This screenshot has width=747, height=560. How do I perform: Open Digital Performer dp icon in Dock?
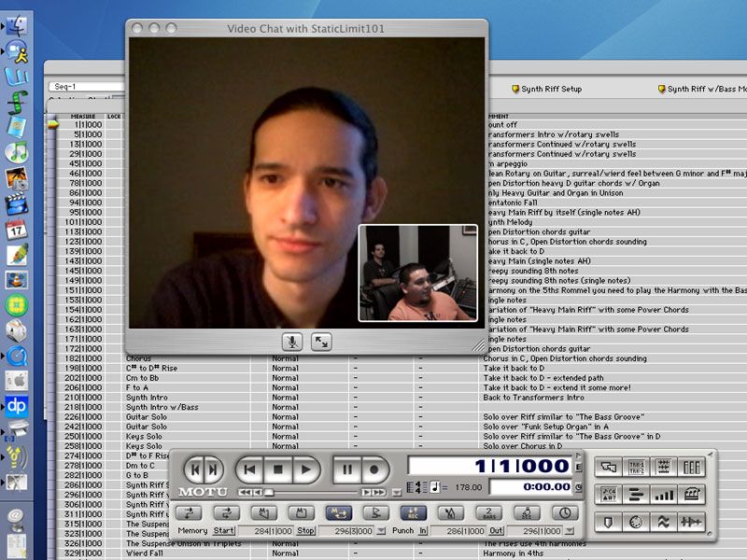(17, 406)
